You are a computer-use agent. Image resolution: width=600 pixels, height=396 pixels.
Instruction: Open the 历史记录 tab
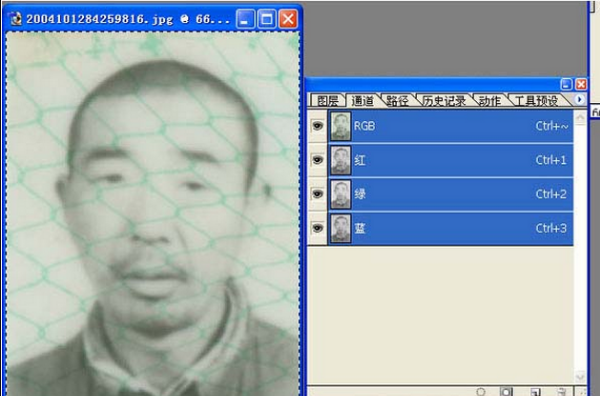444,101
